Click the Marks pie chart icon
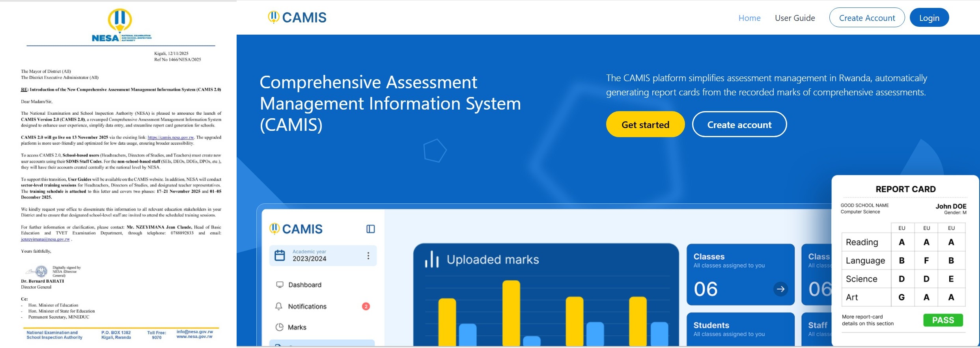 (279, 327)
